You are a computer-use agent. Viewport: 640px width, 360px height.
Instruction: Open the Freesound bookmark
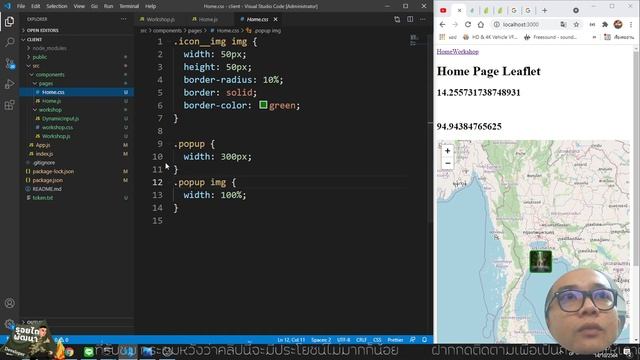click(551, 37)
